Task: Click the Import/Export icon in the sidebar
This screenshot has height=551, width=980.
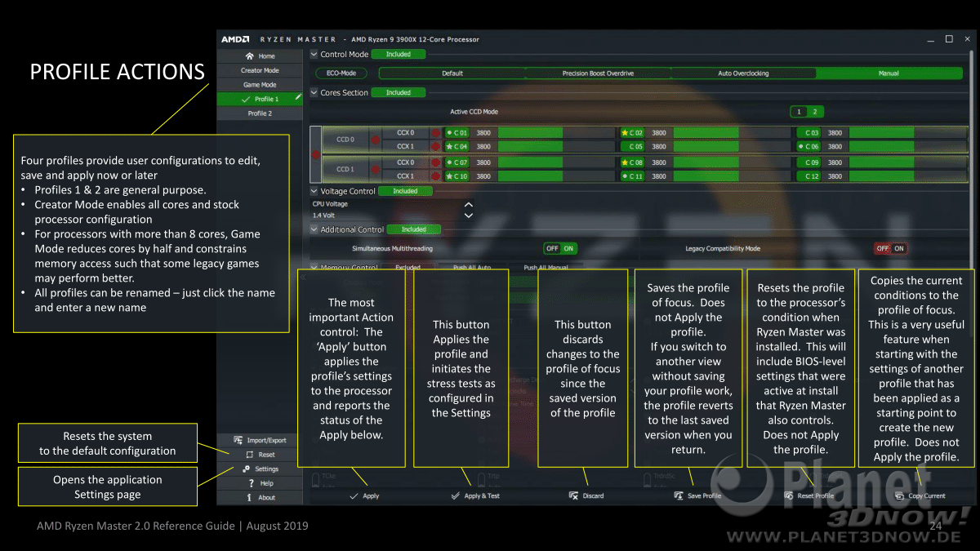Action: coord(238,440)
